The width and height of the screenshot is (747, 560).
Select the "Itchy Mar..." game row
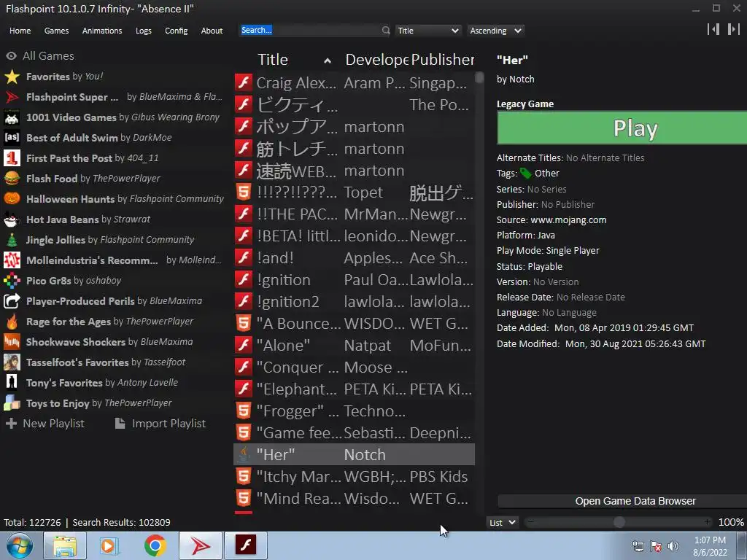click(354, 477)
